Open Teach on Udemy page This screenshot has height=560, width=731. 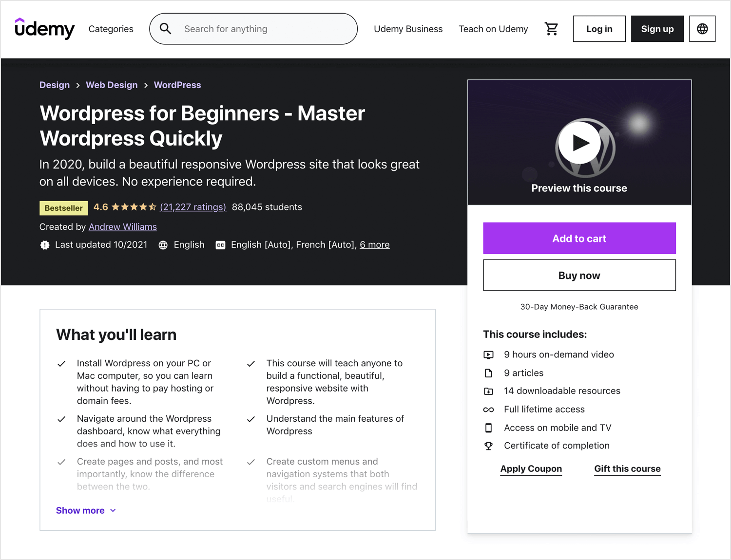tap(493, 29)
